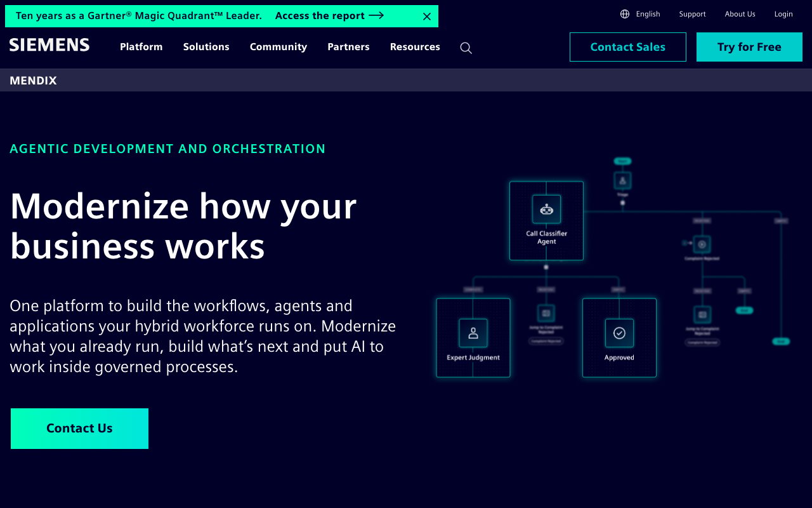This screenshot has width=812, height=508.
Task: Click the Contact Us button
Action: pos(79,429)
